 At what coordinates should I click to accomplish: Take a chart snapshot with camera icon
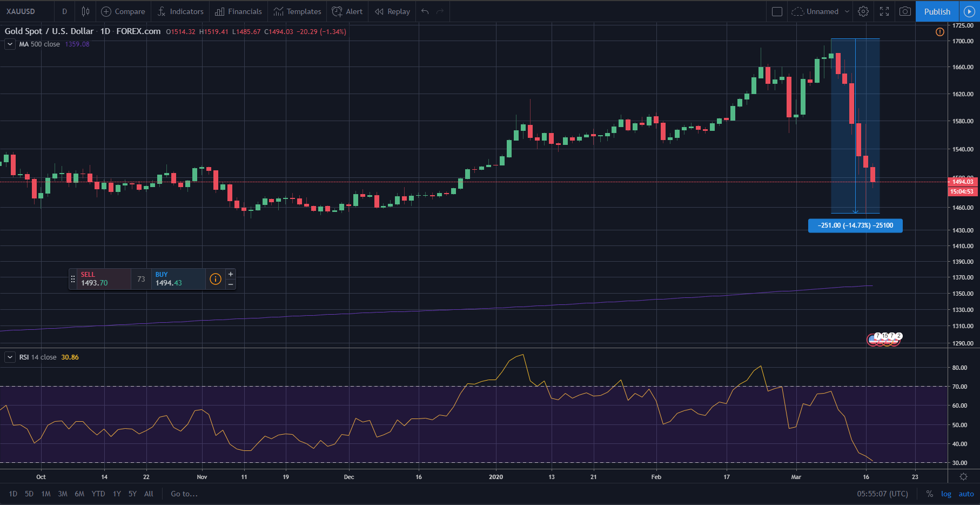[905, 11]
